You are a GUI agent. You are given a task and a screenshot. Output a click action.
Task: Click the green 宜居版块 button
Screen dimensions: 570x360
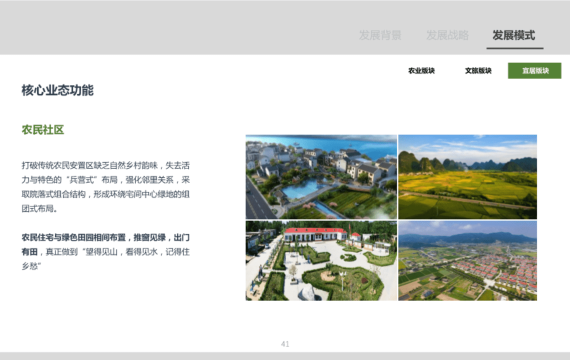534,71
